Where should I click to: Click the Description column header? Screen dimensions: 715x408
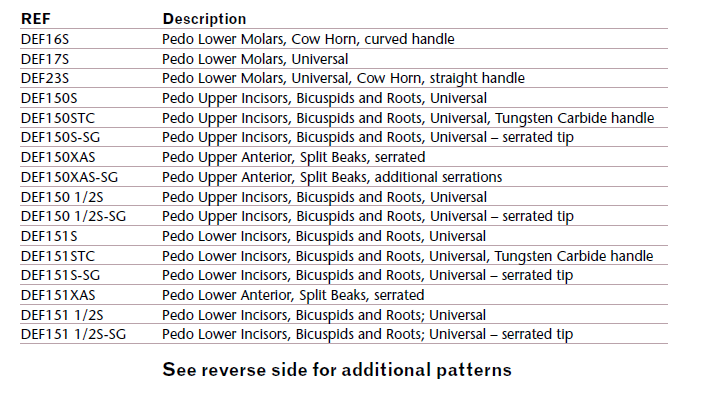click(204, 19)
